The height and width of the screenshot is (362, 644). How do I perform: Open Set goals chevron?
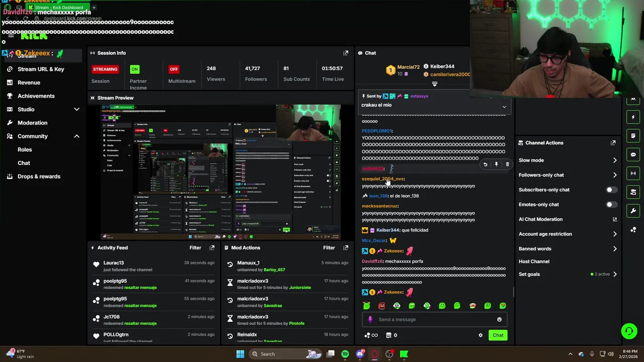(x=615, y=274)
